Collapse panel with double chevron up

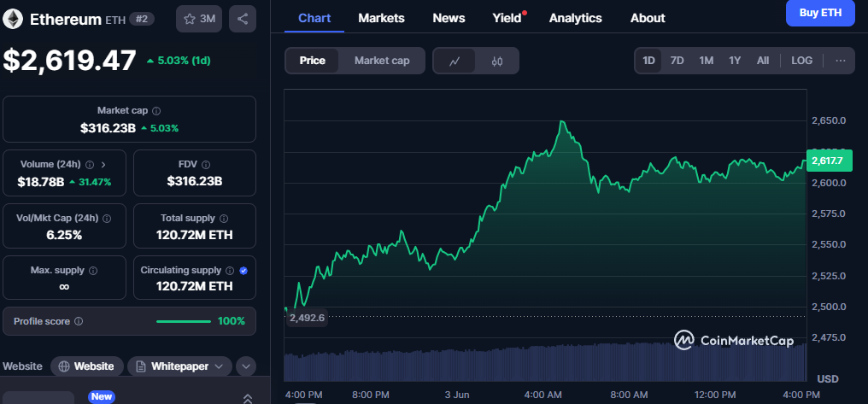[248, 399]
